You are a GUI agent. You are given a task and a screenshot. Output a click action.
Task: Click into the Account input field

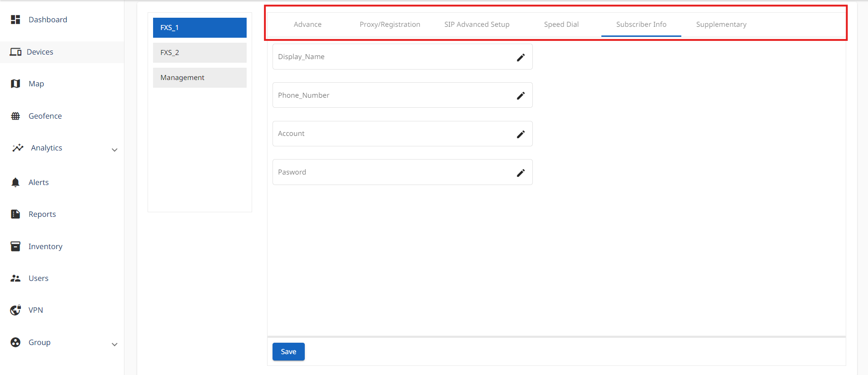(391, 134)
